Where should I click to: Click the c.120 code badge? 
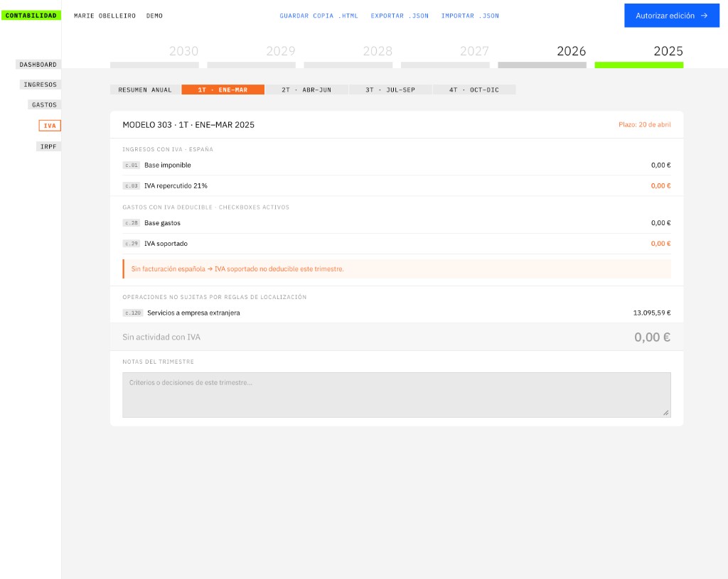pos(133,313)
